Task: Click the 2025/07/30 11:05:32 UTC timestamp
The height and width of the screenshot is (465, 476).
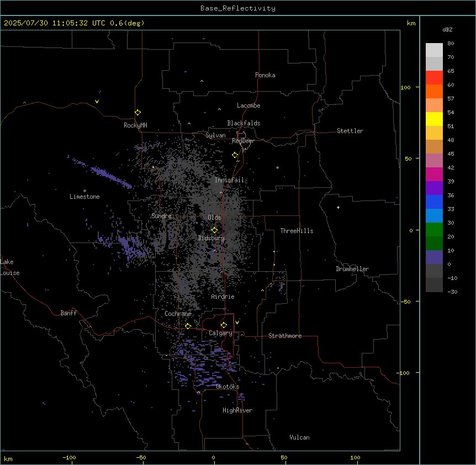Action: [55, 23]
